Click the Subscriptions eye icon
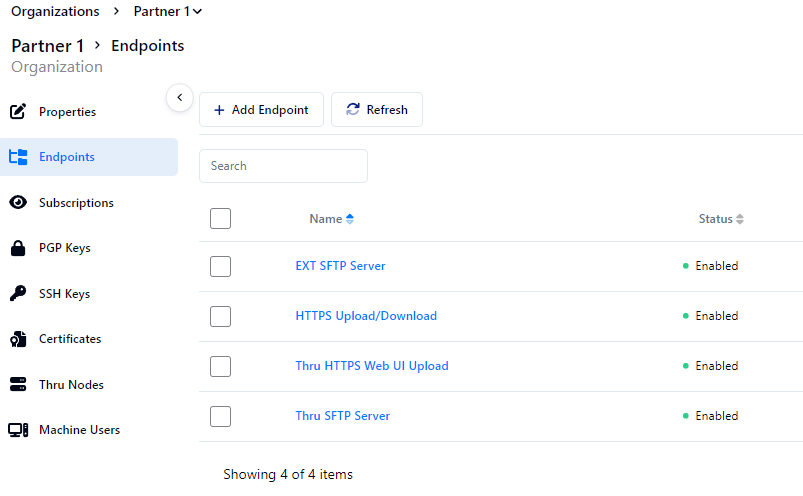Viewport: 803px width, 496px height. (x=17, y=202)
